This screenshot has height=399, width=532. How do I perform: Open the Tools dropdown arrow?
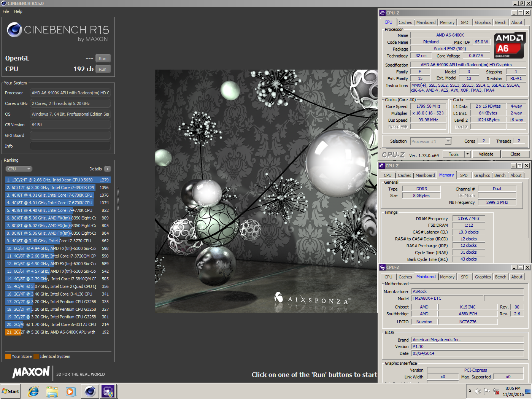point(468,154)
